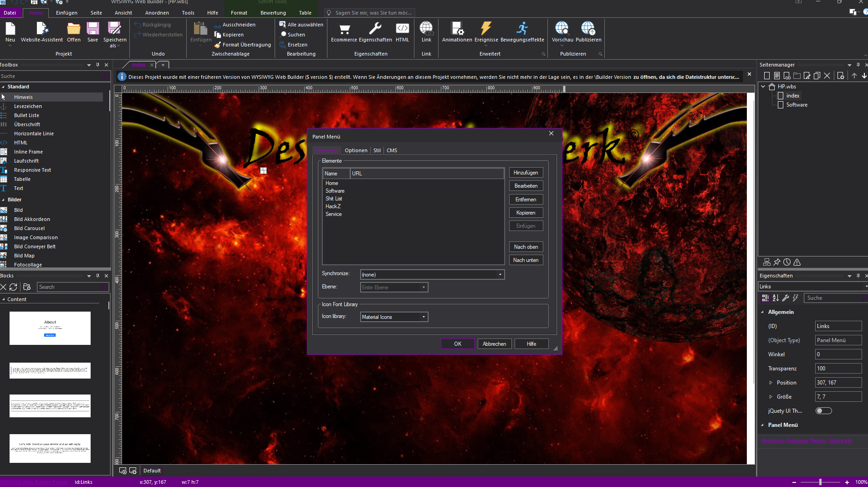Viewport: 868px width, 487px height.
Task: Click the clock history icon below Seitenmanager
Action: [787, 262]
